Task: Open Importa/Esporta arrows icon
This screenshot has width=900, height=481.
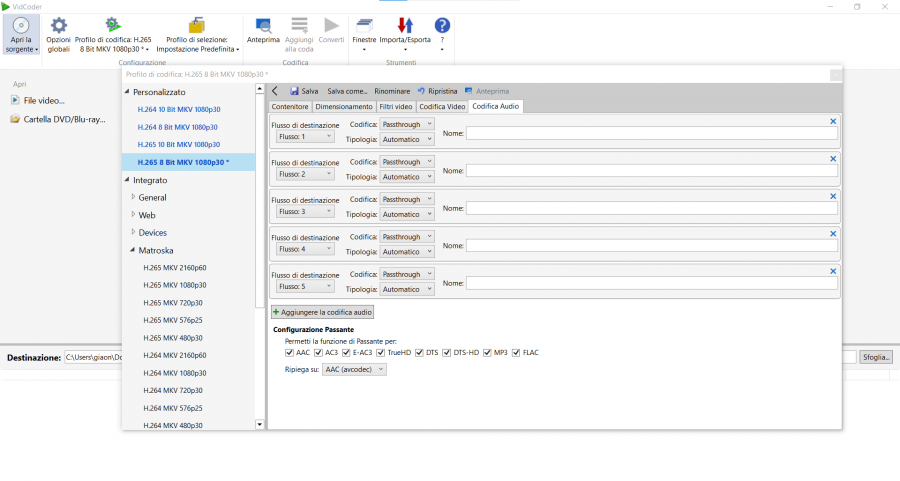Action: pos(405,25)
